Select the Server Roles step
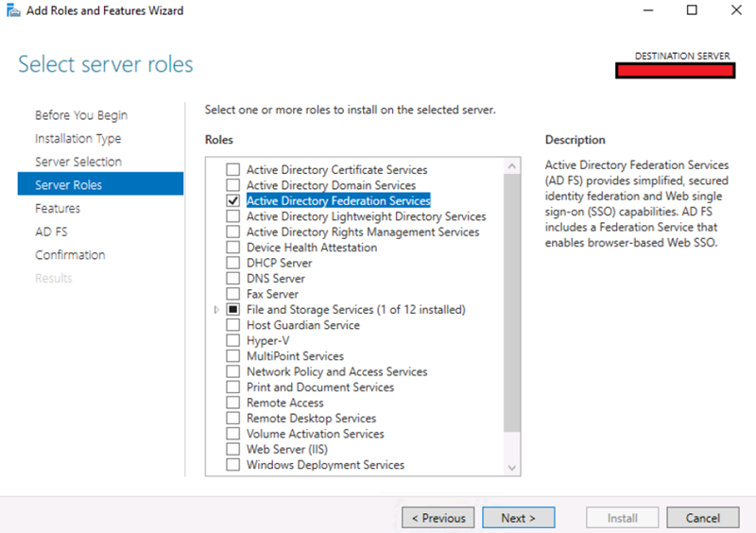Image resolution: width=756 pixels, height=533 pixels. pyautogui.click(x=100, y=184)
